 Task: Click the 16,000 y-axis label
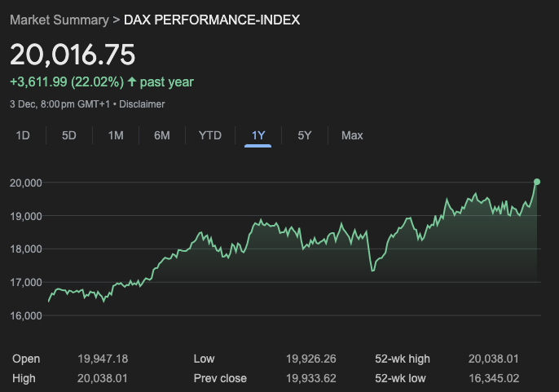tap(26, 315)
